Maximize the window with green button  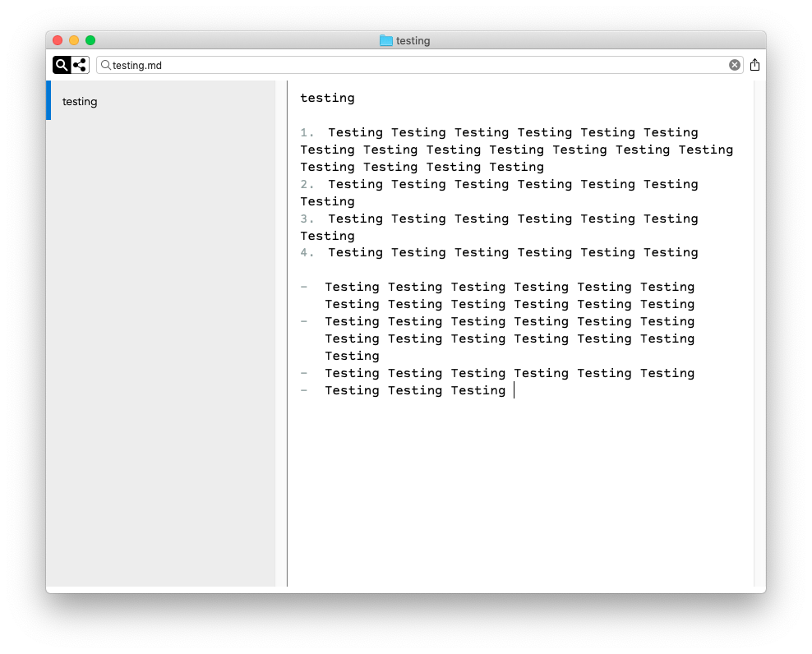(90, 40)
